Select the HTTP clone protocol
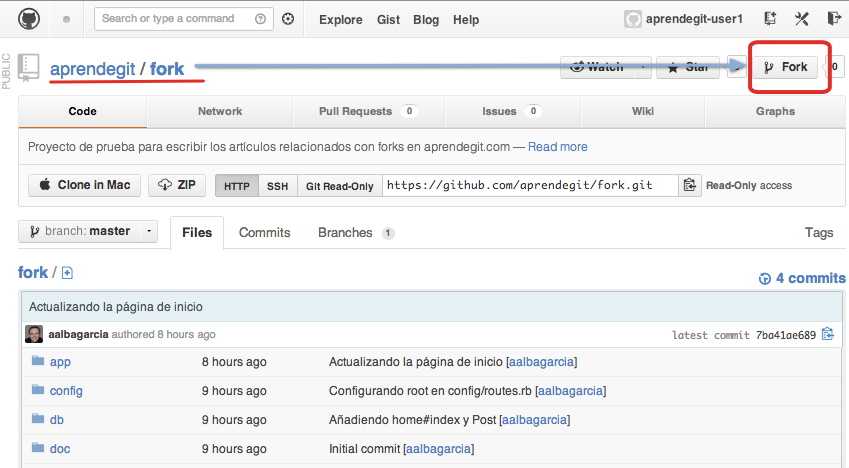 237,186
